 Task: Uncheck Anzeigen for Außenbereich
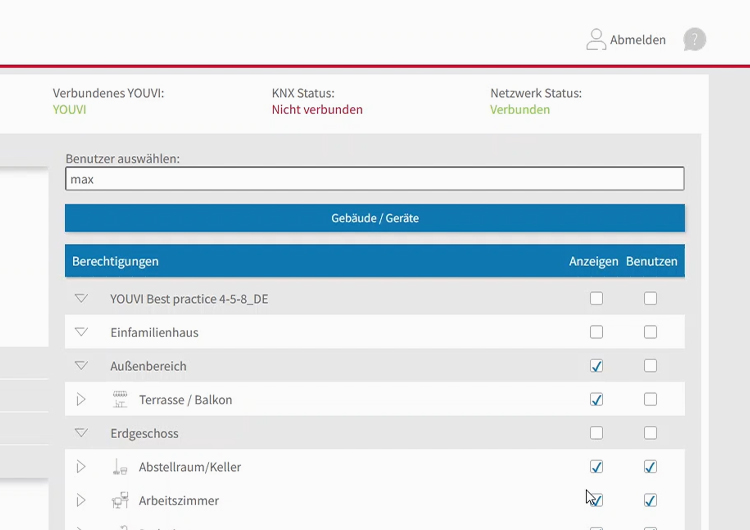pos(596,366)
